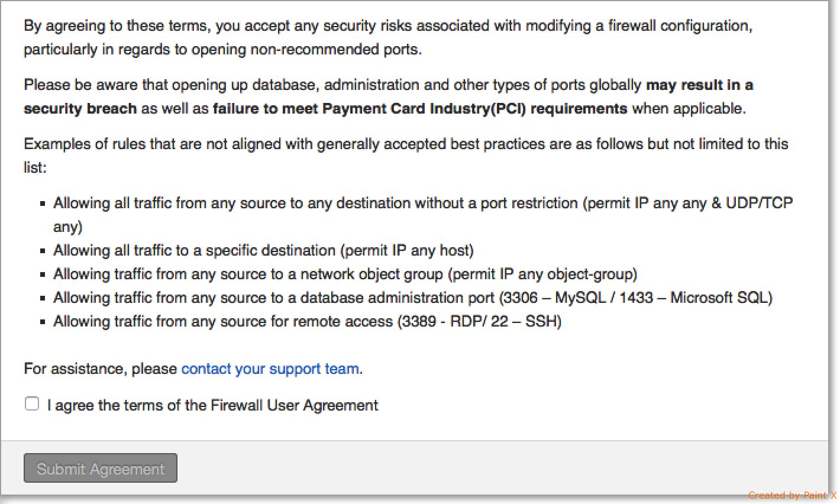Click the "Created by Paint X" watermark

(x=791, y=495)
